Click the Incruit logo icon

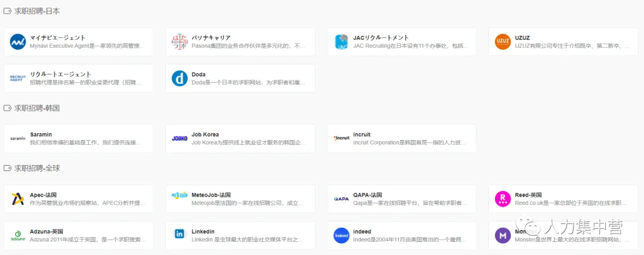click(341, 138)
